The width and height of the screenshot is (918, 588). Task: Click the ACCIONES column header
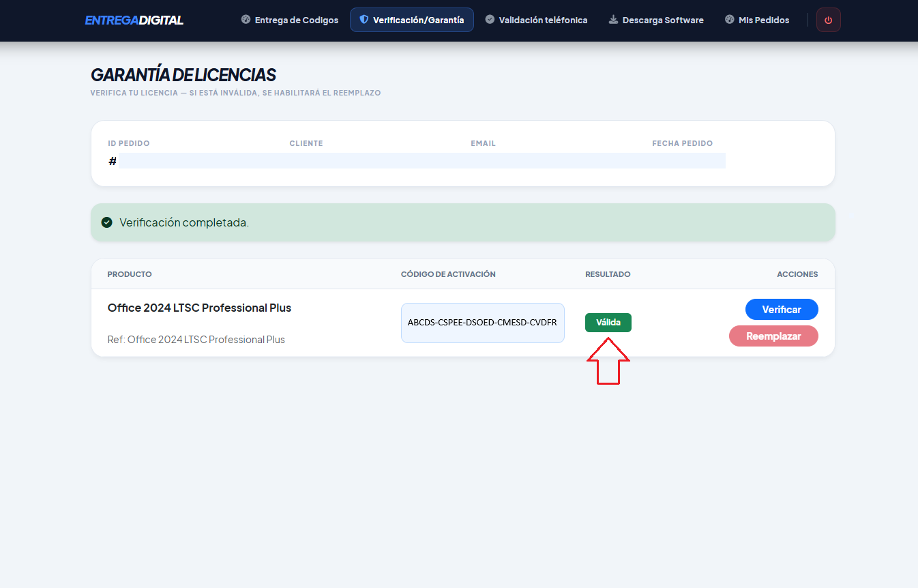(x=797, y=274)
